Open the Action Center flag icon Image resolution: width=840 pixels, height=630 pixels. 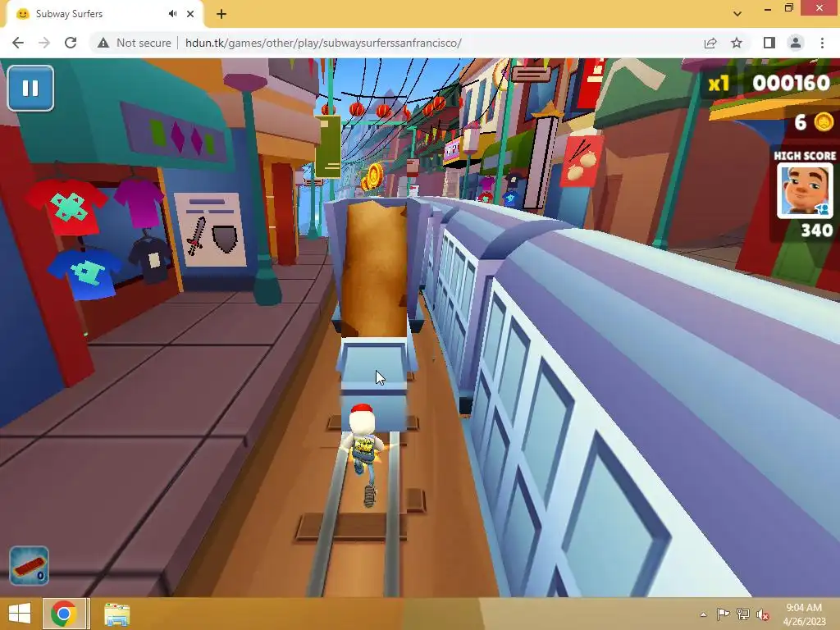tap(723, 614)
